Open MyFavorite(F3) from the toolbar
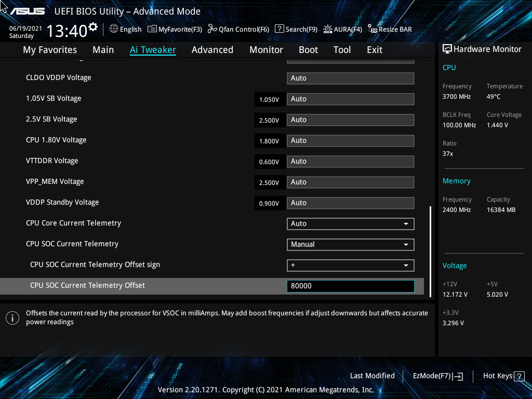Image resolution: width=532 pixels, height=399 pixels. click(x=175, y=29)
